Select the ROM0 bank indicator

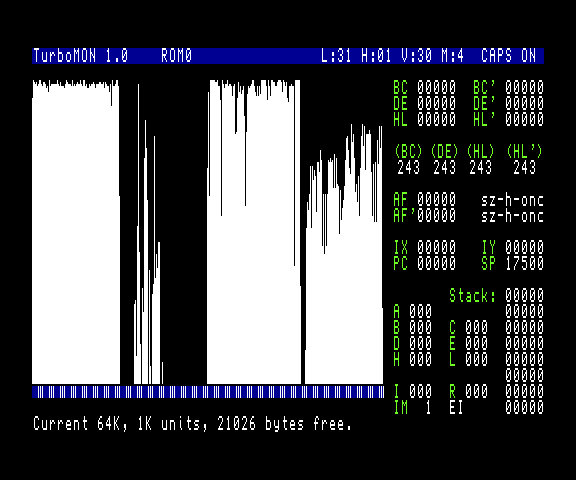pyautogui.click(x=176, y=56)
